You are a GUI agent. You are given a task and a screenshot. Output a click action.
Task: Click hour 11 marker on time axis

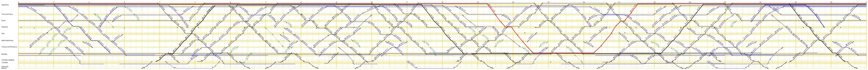pos(407,2)
